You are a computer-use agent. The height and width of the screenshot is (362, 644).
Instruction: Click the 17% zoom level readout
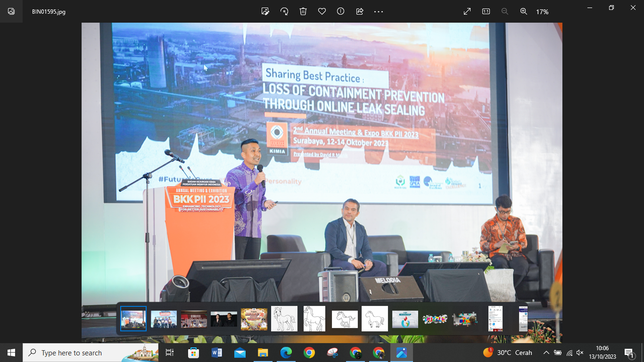coord(542,12)
